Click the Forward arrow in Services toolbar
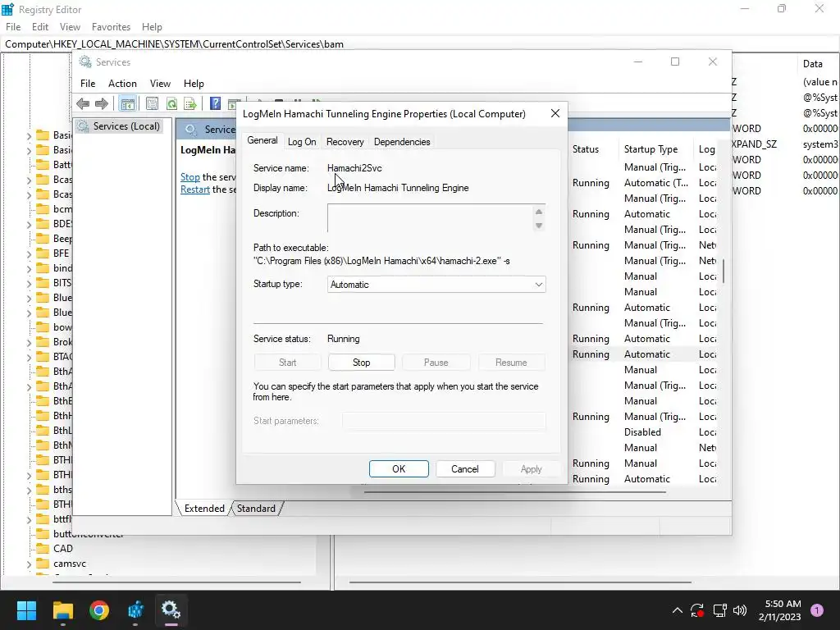The image size is (840, 630). [x=102, y=103]
